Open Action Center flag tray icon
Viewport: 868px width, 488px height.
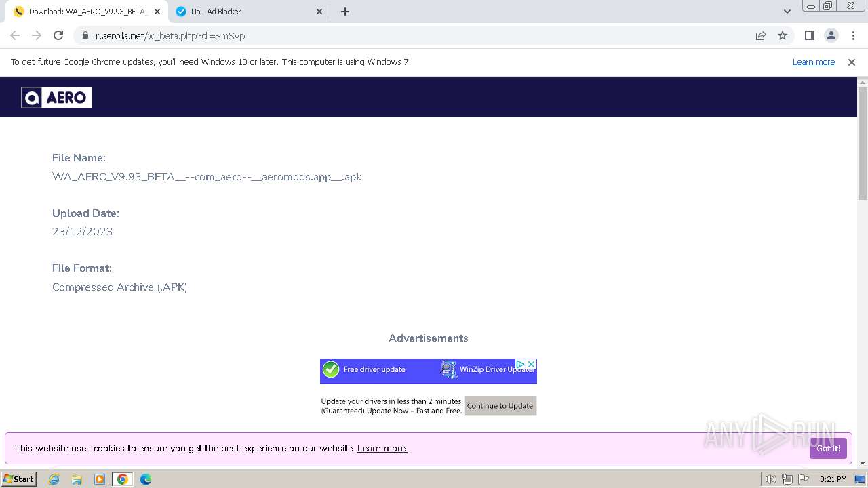click(x=803, y=479)
